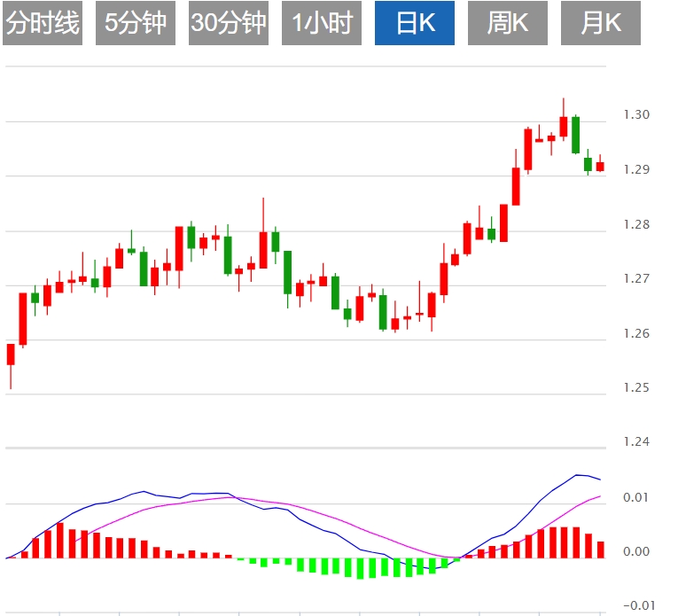
Task: Switch to the 分时线 chart tab
Action: coord(43,23)
